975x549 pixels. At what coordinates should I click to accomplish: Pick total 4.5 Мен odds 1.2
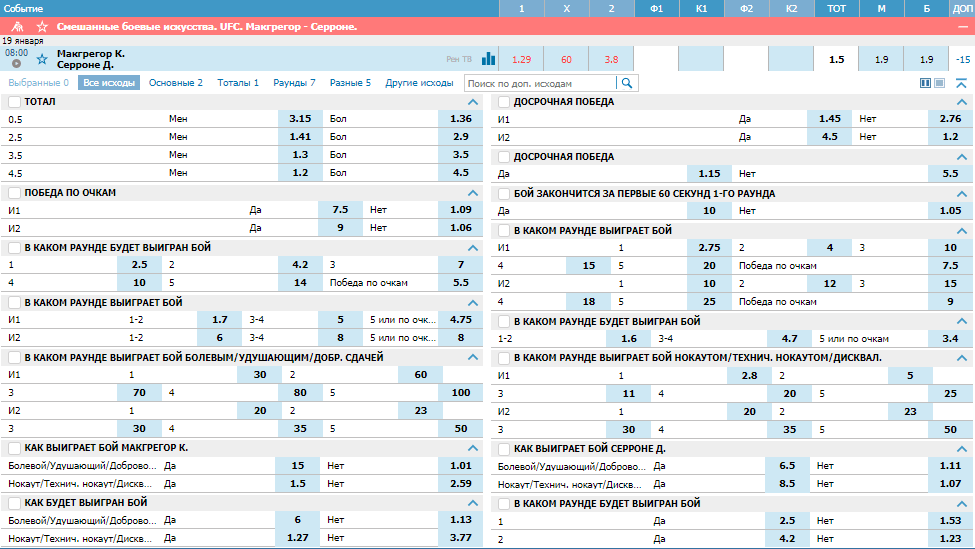(300, 173)
